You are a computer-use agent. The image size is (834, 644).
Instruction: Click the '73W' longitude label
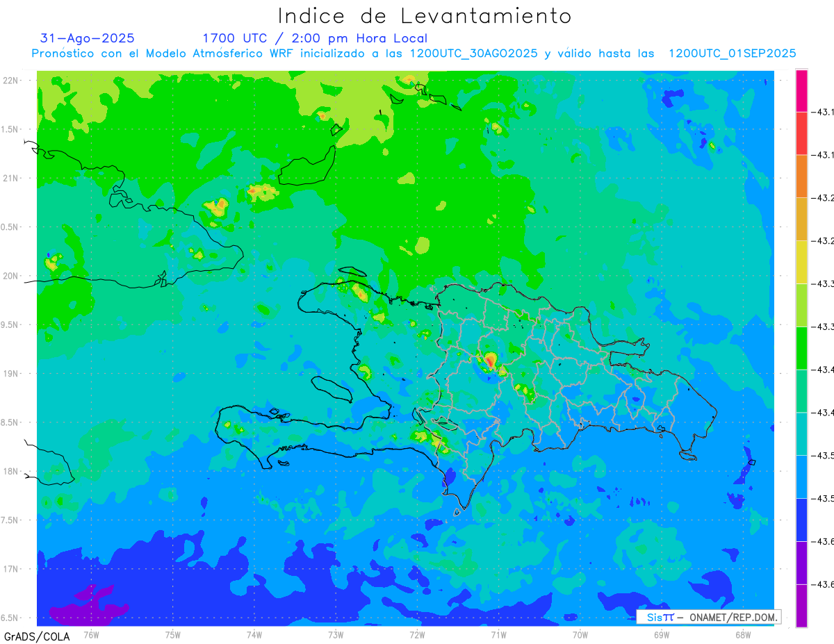[x=336, y=634]
